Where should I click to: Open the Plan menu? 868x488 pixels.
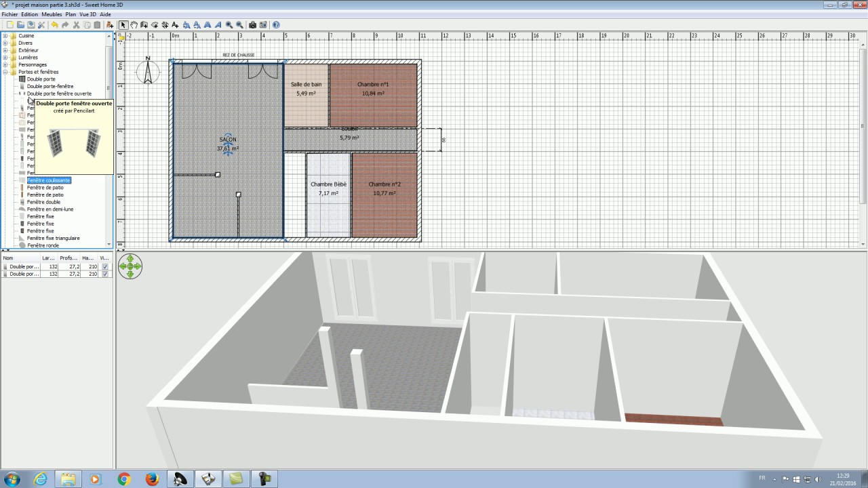[x=71, y=14]
